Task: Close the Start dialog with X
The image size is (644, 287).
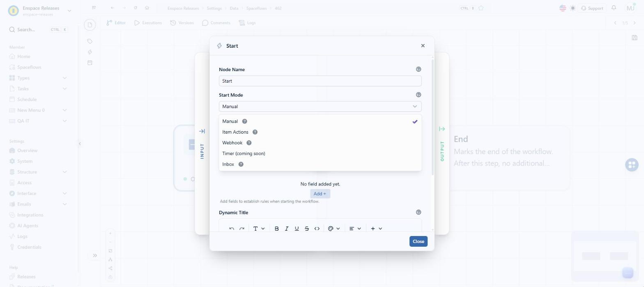Action: pyautogui.click(x=423, y=46)
